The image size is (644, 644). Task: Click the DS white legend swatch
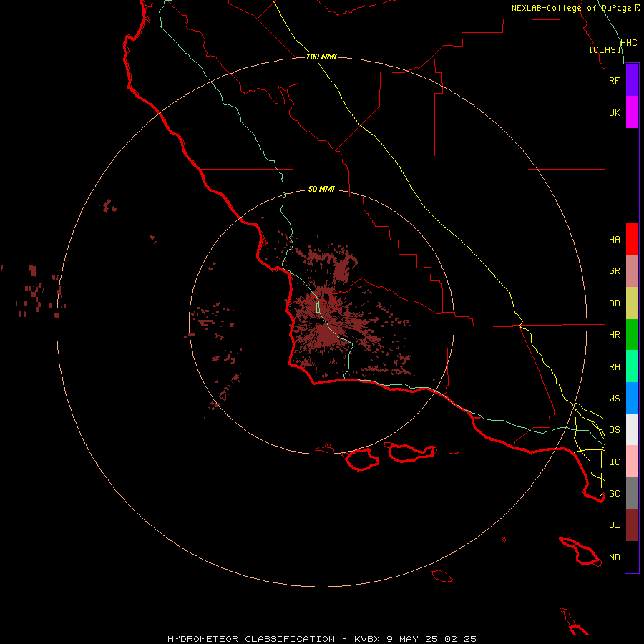click(x=632, y=429)
